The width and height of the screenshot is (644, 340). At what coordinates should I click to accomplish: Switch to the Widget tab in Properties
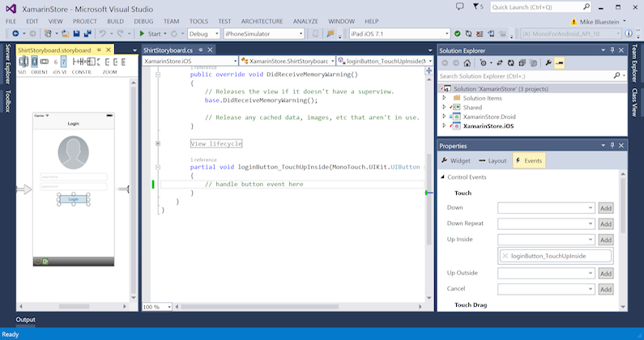[x=456, y=160]
